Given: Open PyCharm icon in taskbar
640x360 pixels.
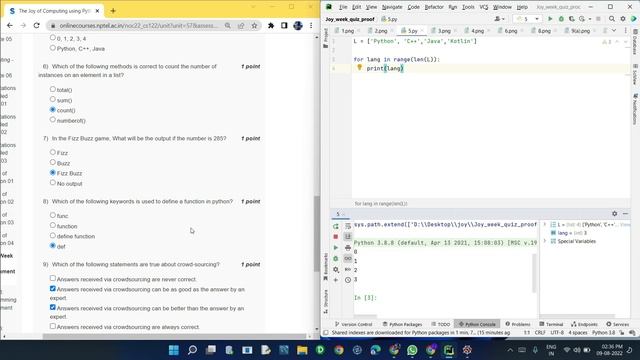Looking at the screenshot, I should [x=449, y=350].
